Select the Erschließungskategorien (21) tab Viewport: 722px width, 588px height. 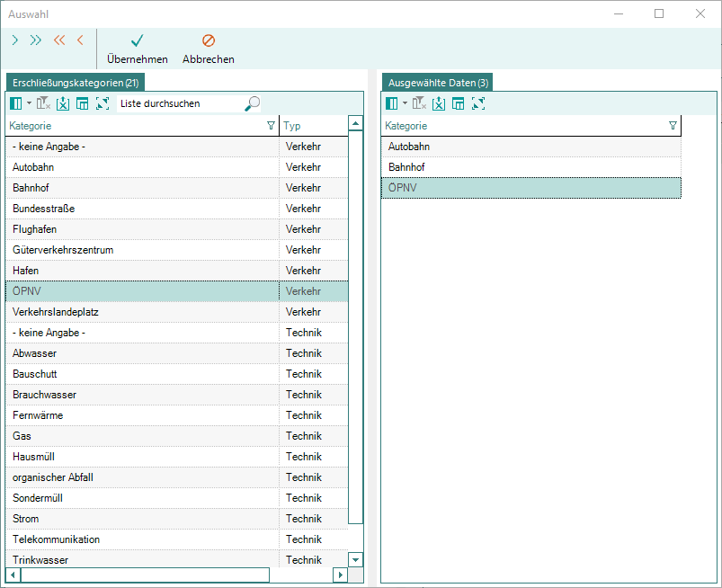pos(75,83)
